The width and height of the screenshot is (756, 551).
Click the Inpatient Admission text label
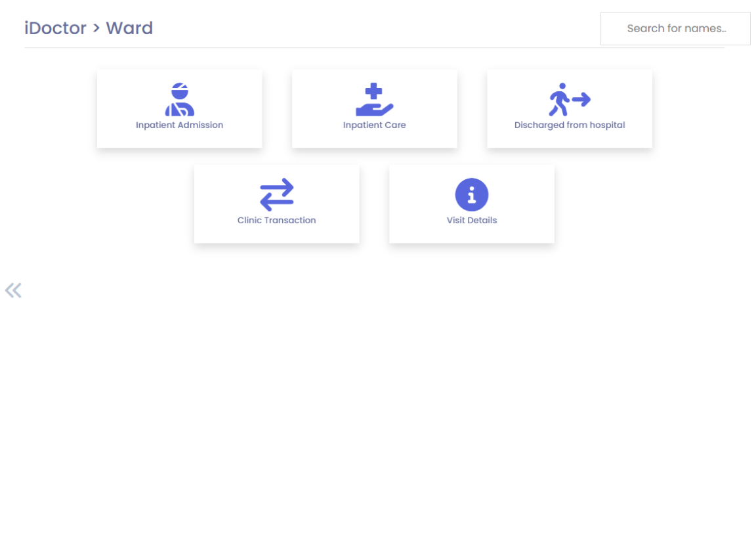[179, 125]
